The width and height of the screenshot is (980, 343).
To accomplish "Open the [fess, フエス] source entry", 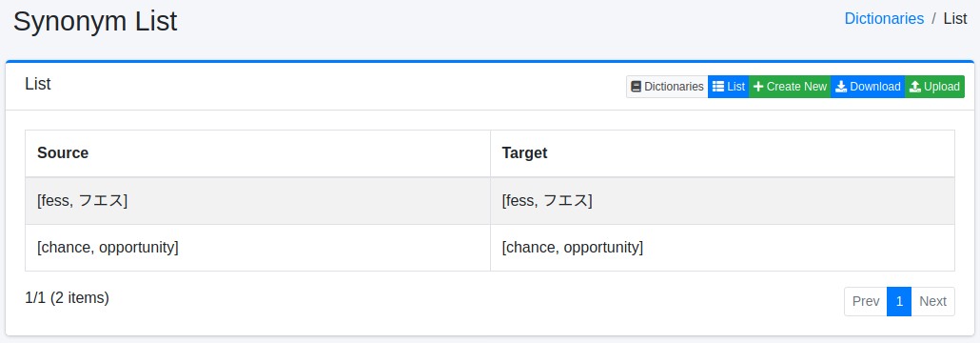I will (x=83, y=201).
